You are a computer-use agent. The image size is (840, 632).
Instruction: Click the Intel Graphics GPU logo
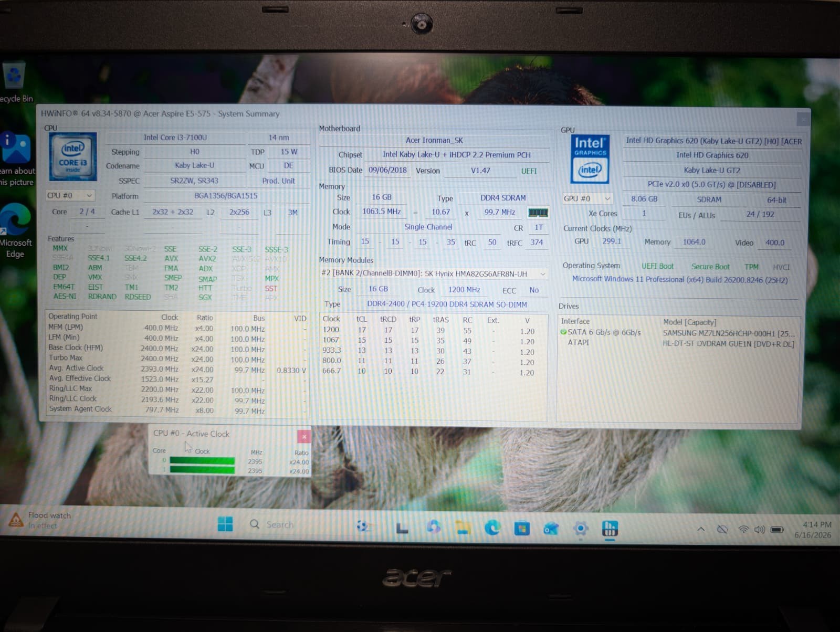(590, 159)
